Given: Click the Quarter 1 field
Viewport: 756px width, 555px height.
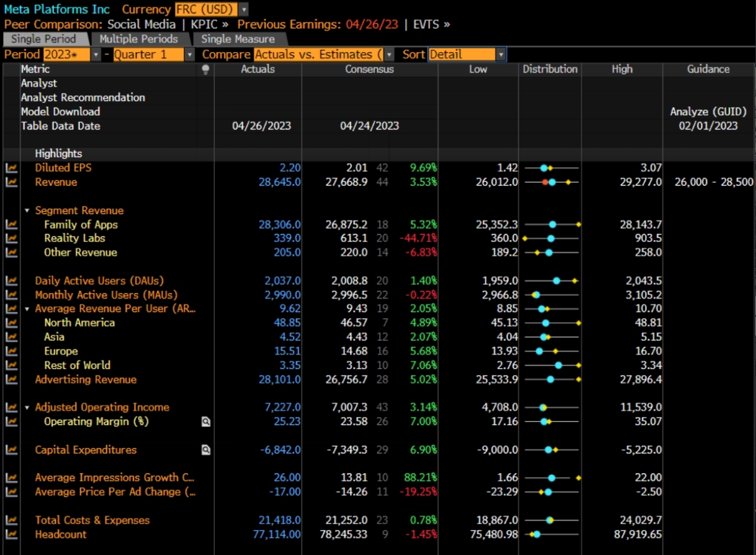Looking at the screenshot, I should click(x=149, y=54).
